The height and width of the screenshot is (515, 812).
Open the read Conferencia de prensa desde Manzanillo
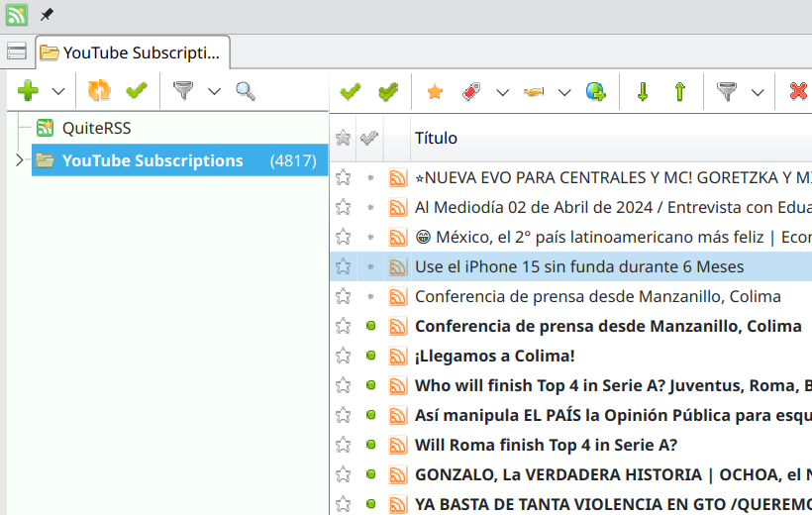coord(597,296)
